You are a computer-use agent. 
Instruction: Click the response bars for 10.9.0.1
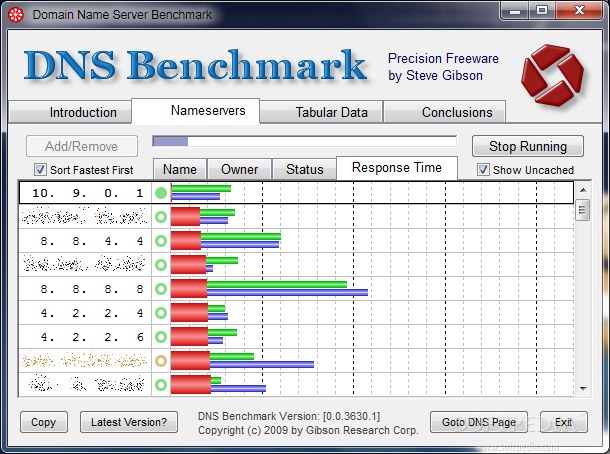201,193
